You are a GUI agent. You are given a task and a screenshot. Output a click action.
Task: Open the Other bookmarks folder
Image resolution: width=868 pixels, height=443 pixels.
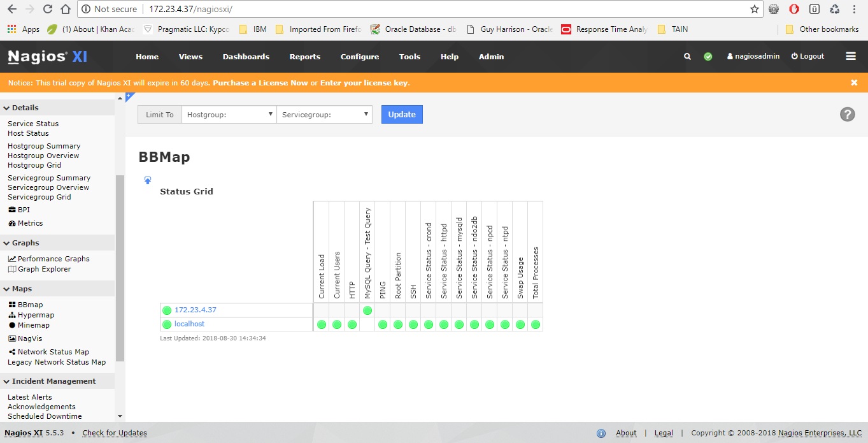click(x=822, y=29)
